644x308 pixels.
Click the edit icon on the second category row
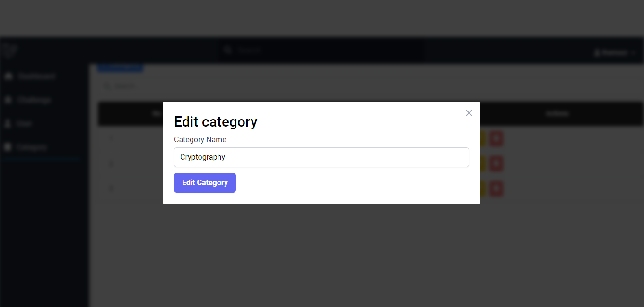tap(482, 163)
